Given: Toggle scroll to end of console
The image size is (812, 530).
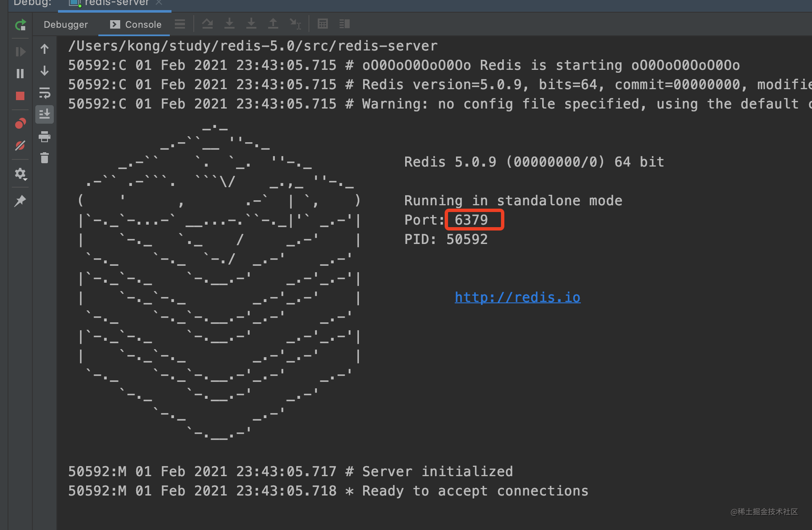Looking at the screenshot, I should point(45,114).
